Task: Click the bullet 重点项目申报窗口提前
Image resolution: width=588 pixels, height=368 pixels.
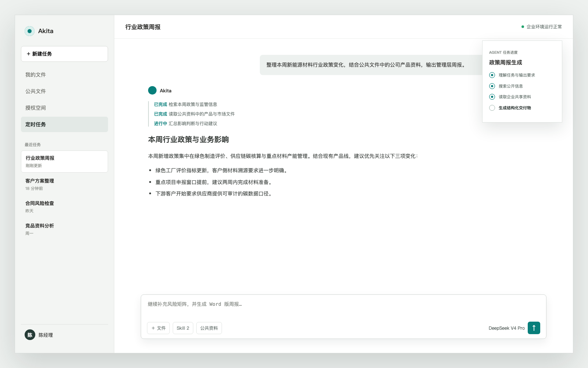Action: coord(214,182)
